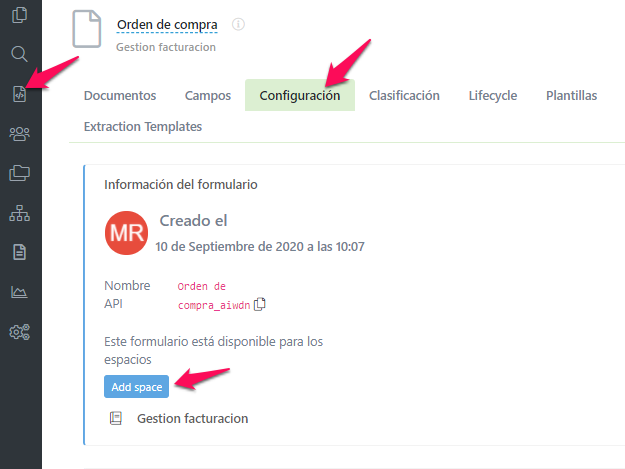Image resolution: width=625 pixels, height=469 pixels.
Task: Open the hierarchy workflow sidebar icon
Action: pyautogui.click(x=19, y=213)
